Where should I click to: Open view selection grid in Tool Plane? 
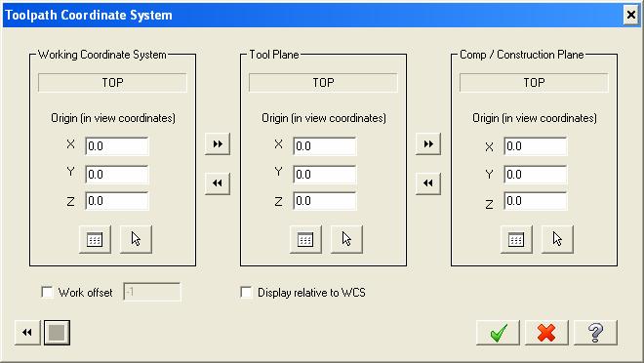click(305, 239)
